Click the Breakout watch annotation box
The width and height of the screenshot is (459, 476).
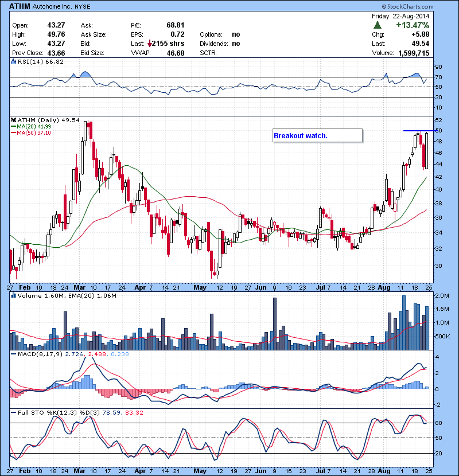pyautogui.click(x=317, y=135)
